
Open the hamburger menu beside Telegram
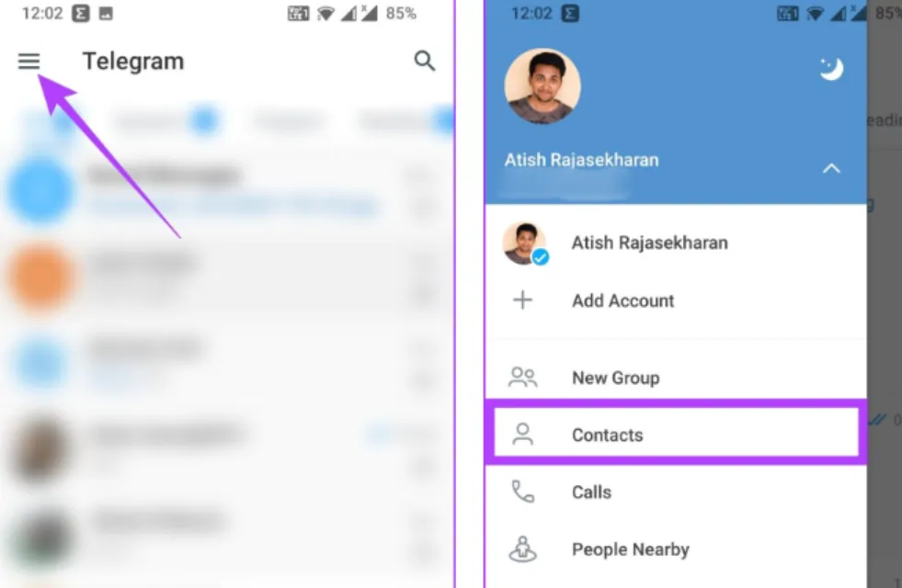(x=29, y=61)
